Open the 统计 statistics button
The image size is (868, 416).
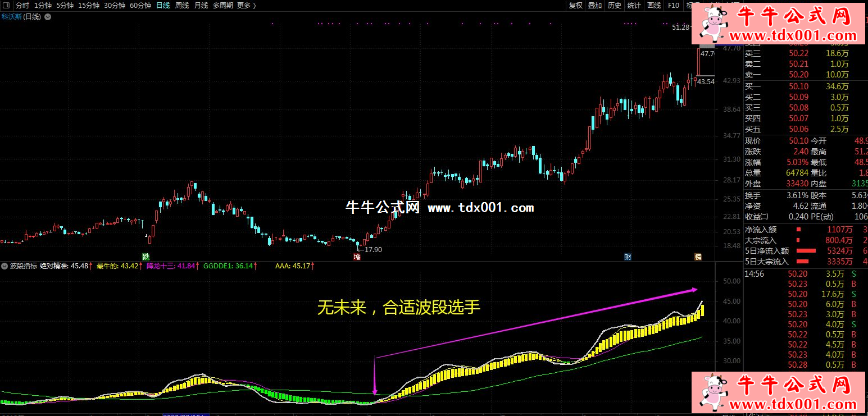(x=634, y=6)
